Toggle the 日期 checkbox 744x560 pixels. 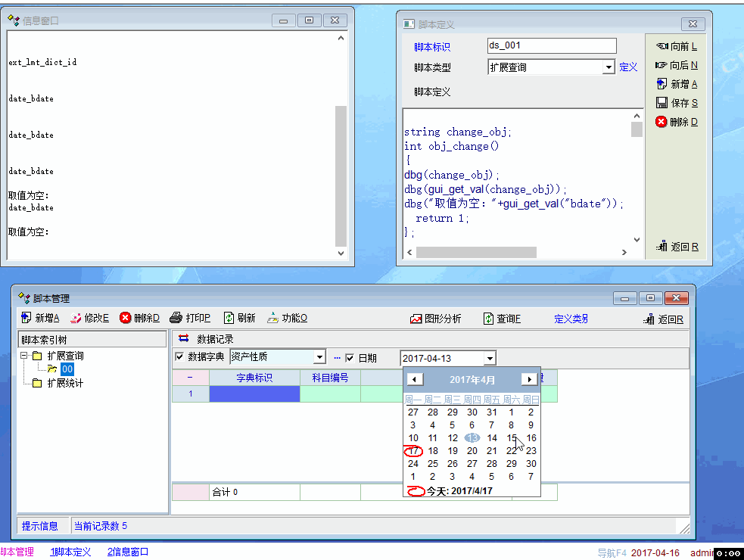tap(350, 358)
